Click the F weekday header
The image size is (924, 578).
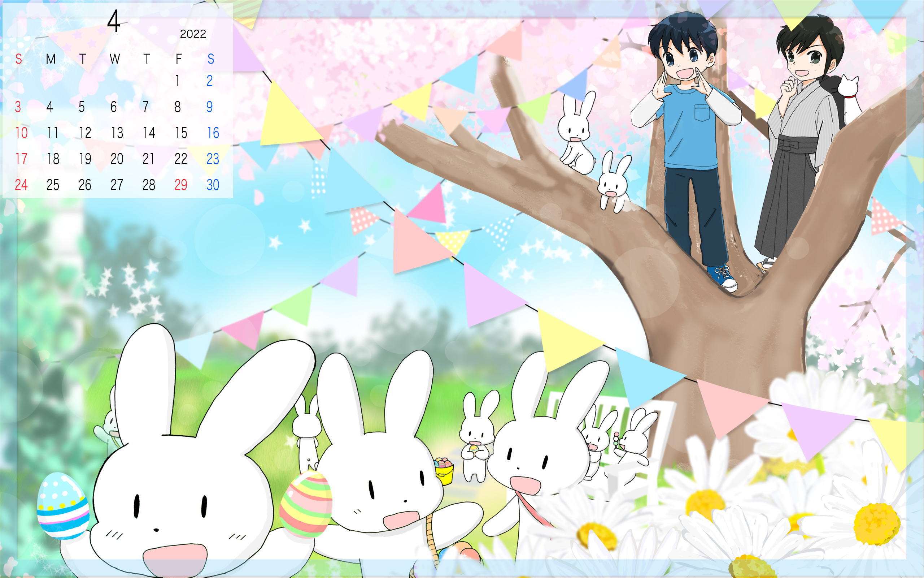178,59
